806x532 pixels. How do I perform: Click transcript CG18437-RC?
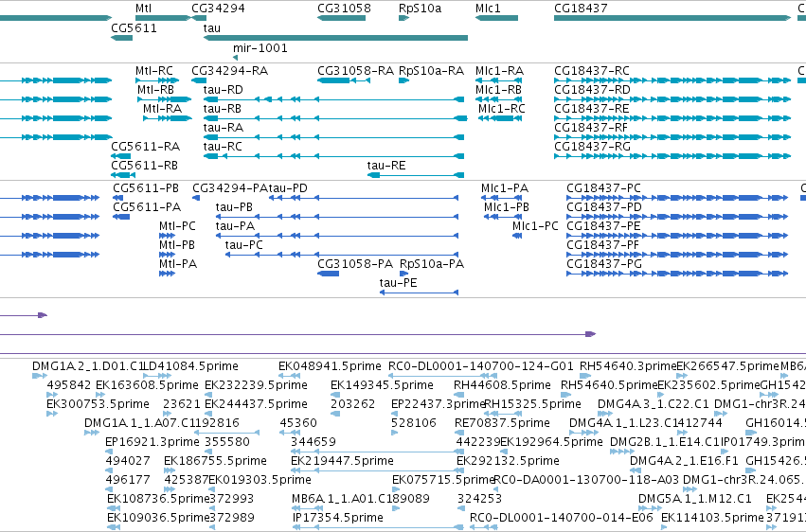(592, 70)
